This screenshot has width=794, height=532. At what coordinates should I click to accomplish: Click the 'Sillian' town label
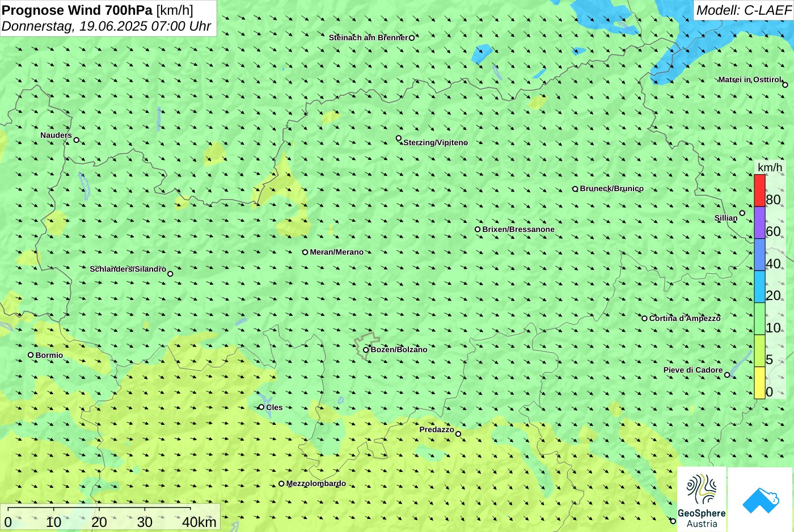[726, 218]
